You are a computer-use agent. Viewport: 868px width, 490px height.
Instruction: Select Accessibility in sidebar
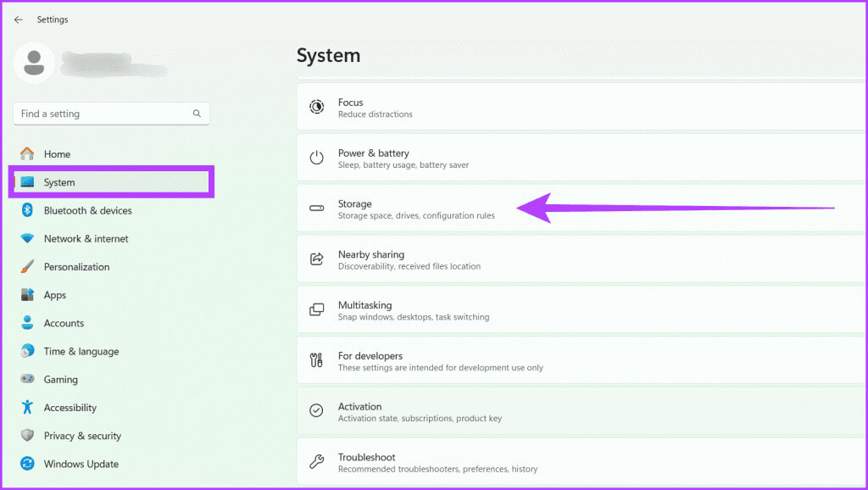(111, 408)
